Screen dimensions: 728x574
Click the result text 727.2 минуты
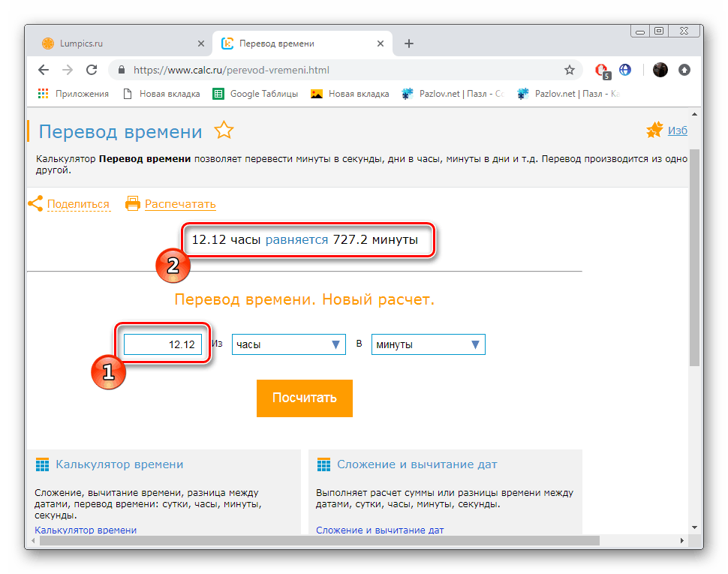tap(375, 240)
